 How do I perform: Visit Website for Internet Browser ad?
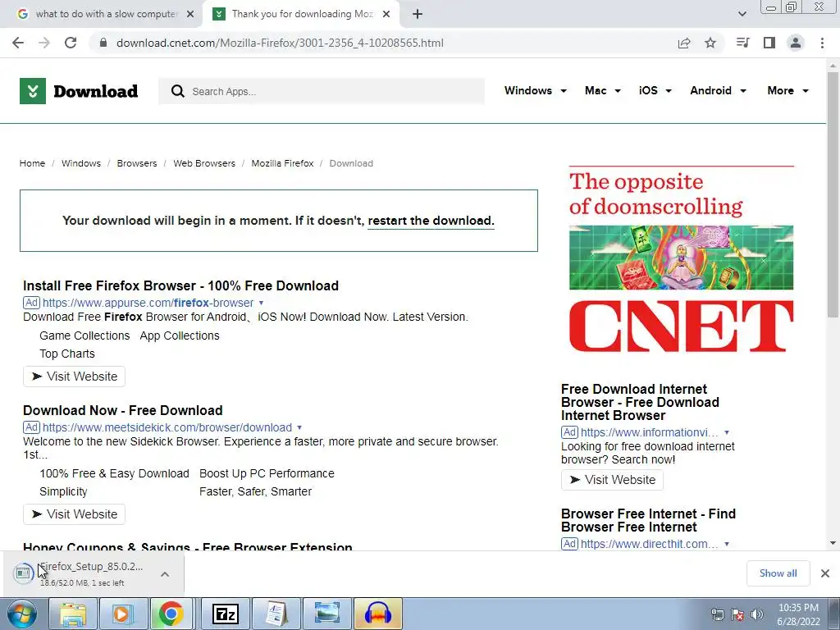[612, 479]
